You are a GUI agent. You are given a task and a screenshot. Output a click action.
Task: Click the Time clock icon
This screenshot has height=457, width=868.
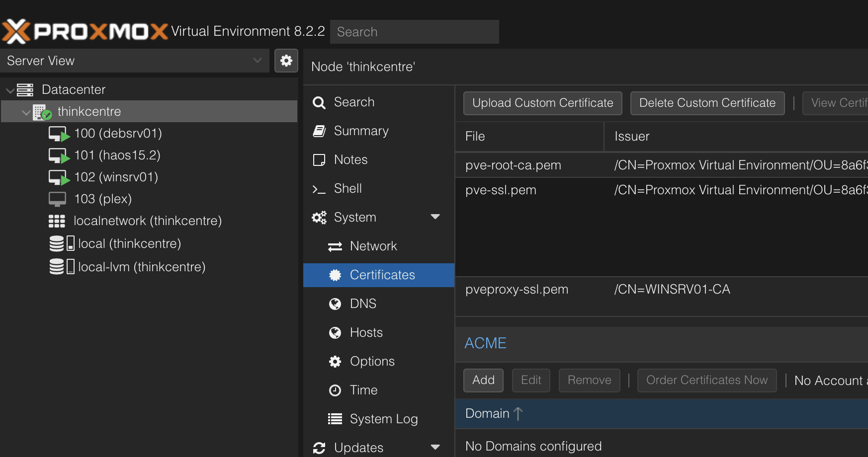pos(335,390)
